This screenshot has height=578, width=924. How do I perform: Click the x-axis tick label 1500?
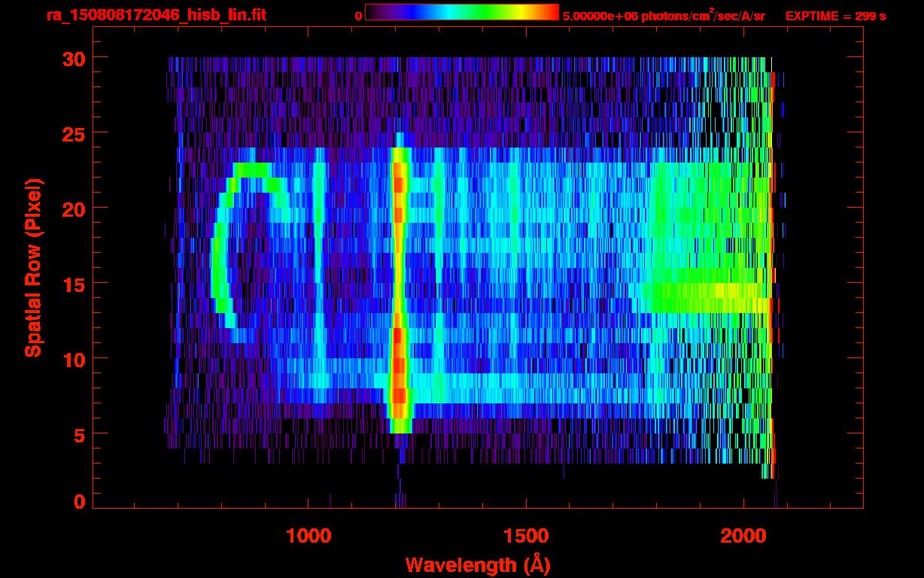[x=525, y=537]
